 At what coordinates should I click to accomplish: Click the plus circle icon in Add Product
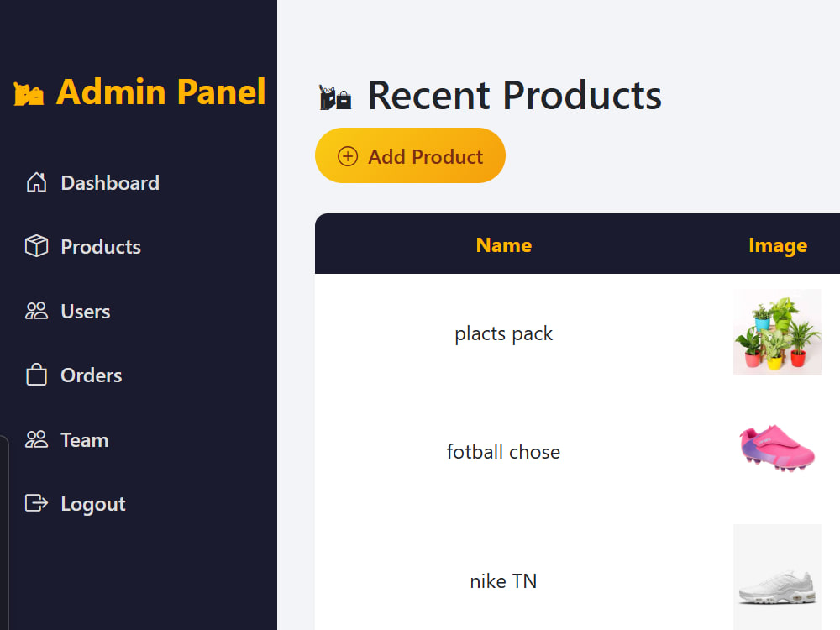[x=348, y=156]
